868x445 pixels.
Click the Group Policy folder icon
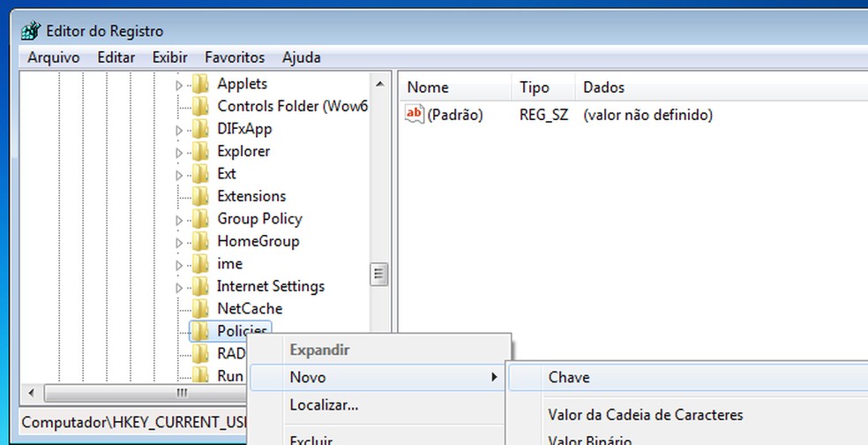200,220
